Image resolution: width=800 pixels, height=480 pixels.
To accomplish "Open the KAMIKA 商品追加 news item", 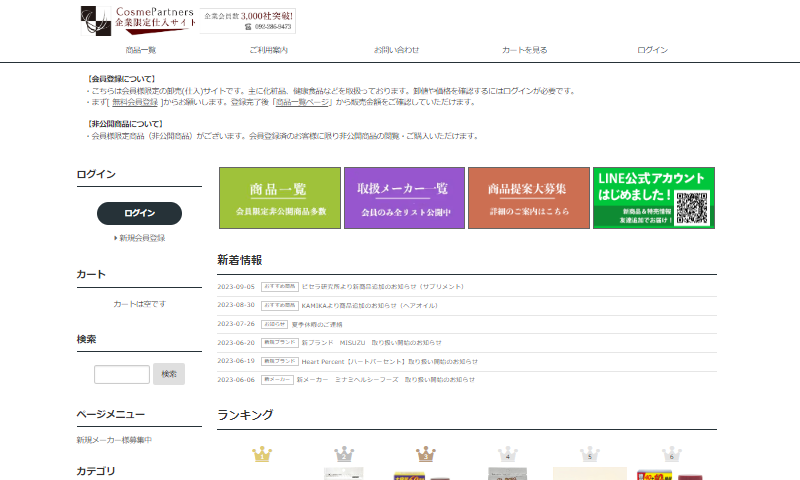I will point(369,306).
